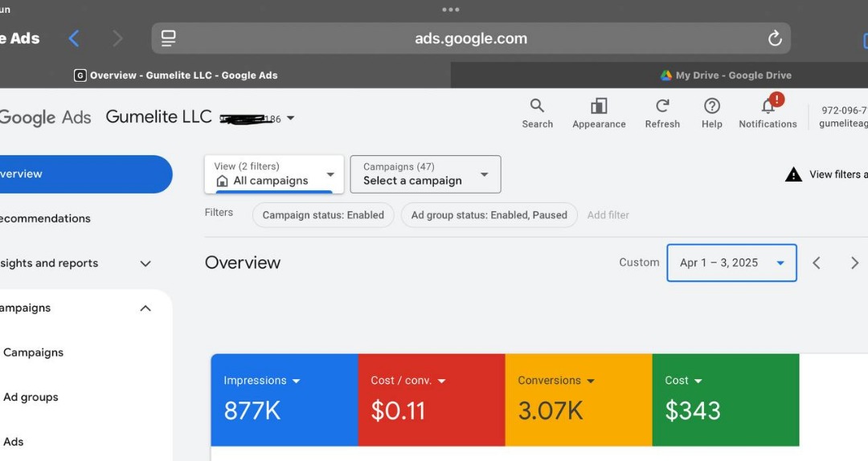The image size is (868, 461).
Task: Select the blue 877K Impressions card
Action: [x=285, y=400]
